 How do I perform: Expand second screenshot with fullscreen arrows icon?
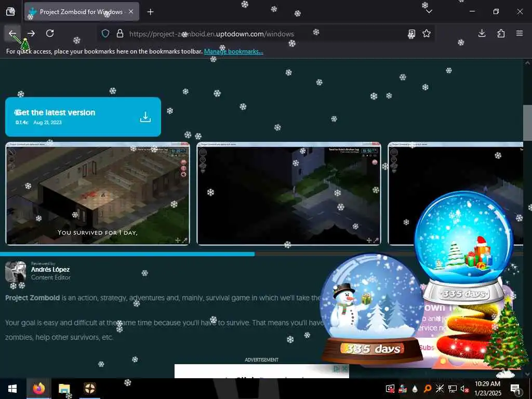pyautogui.click(x=376, y=240)
